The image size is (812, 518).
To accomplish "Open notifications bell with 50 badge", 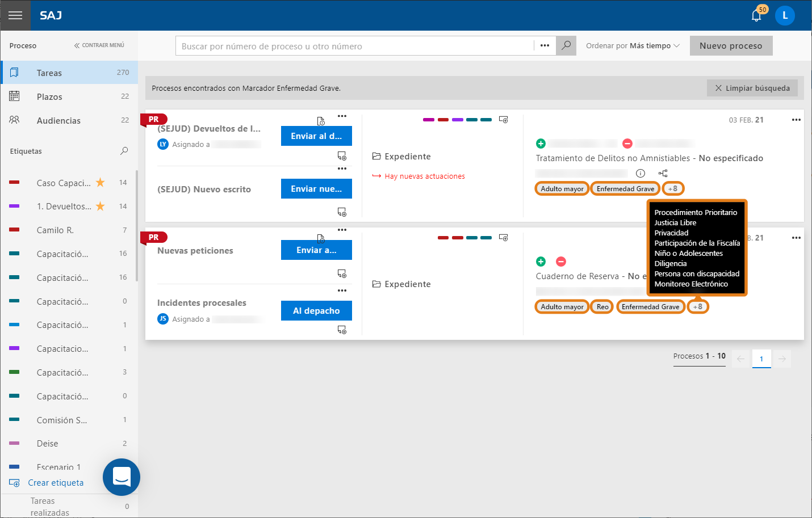I will click(x=757, y=15).
